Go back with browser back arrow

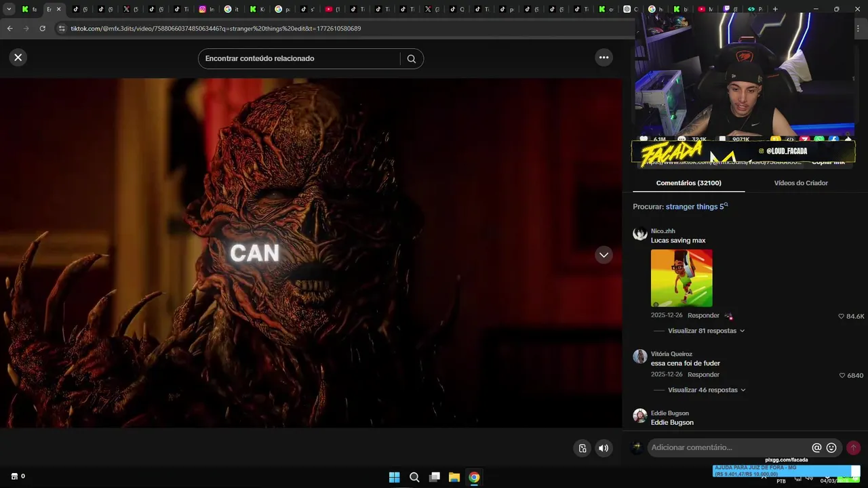pos(9,28)
